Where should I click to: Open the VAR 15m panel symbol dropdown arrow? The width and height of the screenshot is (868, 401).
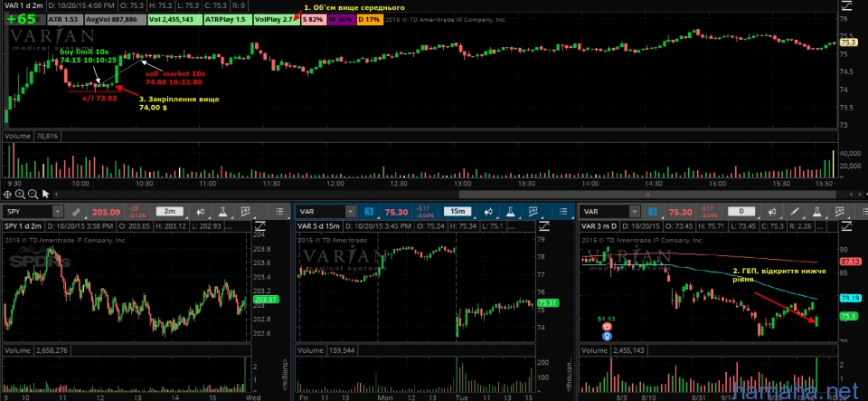[350, 212]
